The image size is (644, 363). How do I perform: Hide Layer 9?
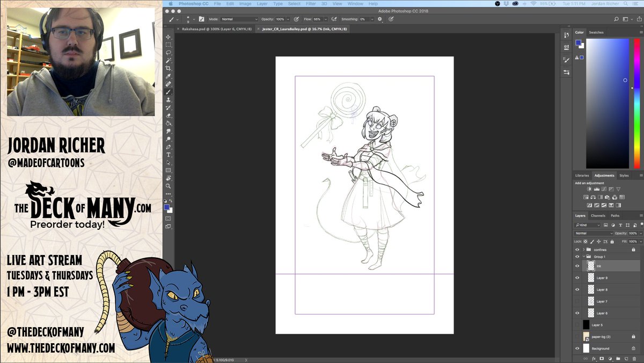577,278
